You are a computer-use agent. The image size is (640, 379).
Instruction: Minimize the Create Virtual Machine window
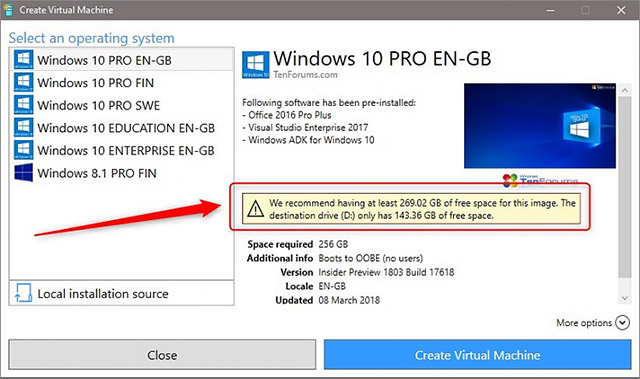click(550, 10)
